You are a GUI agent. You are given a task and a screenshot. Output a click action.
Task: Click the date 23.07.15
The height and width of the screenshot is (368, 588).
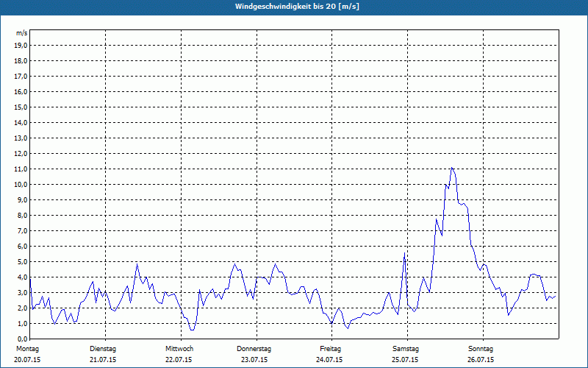254,360
